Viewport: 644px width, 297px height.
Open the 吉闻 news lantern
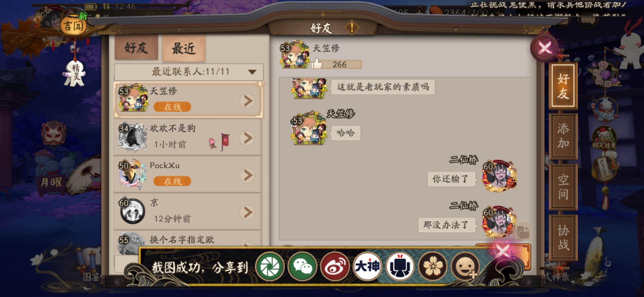73,25
